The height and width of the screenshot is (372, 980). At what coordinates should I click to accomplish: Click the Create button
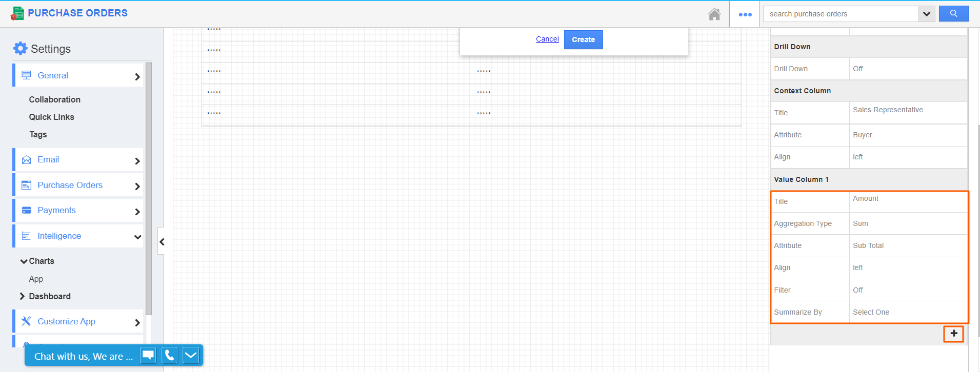point(584,39)
